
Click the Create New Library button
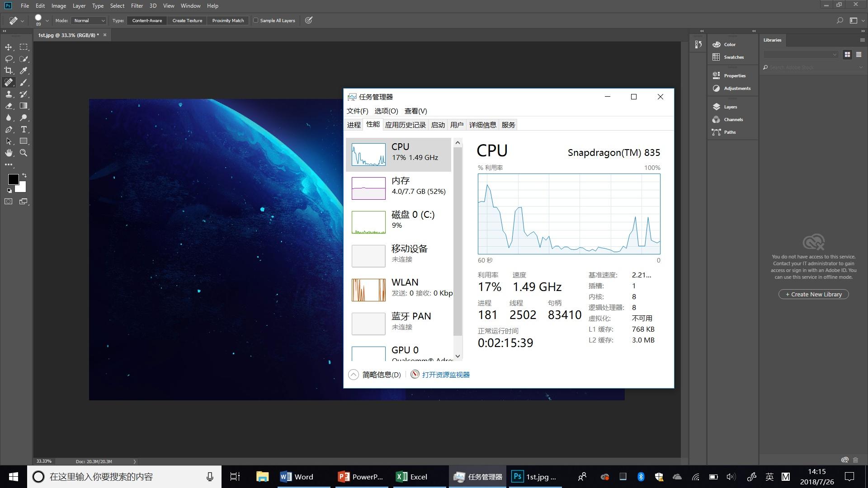pos(813,294)
